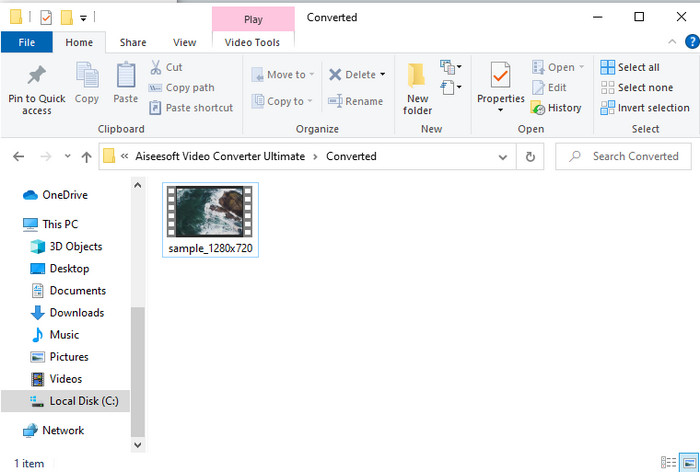Click Select all
700x472 pixels.
[x=630, y=67]
